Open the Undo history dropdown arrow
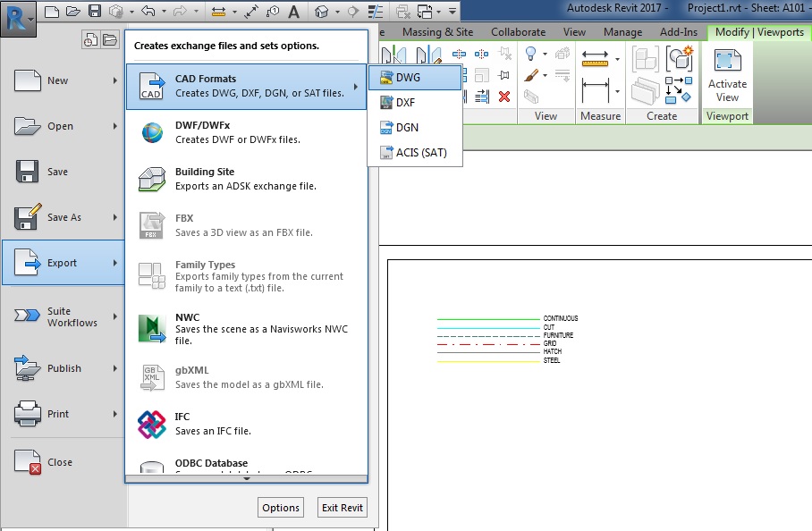Viewport: 812px width, 531px height. [164, 11]
